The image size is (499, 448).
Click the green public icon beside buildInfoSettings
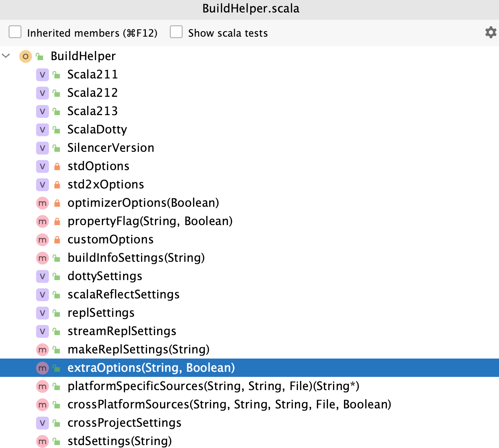coord(57,258)
